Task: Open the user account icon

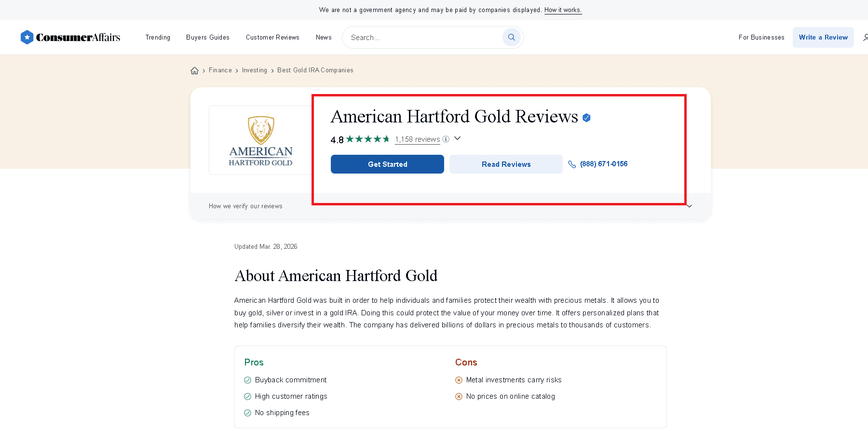Action: [x=865, y=37]
